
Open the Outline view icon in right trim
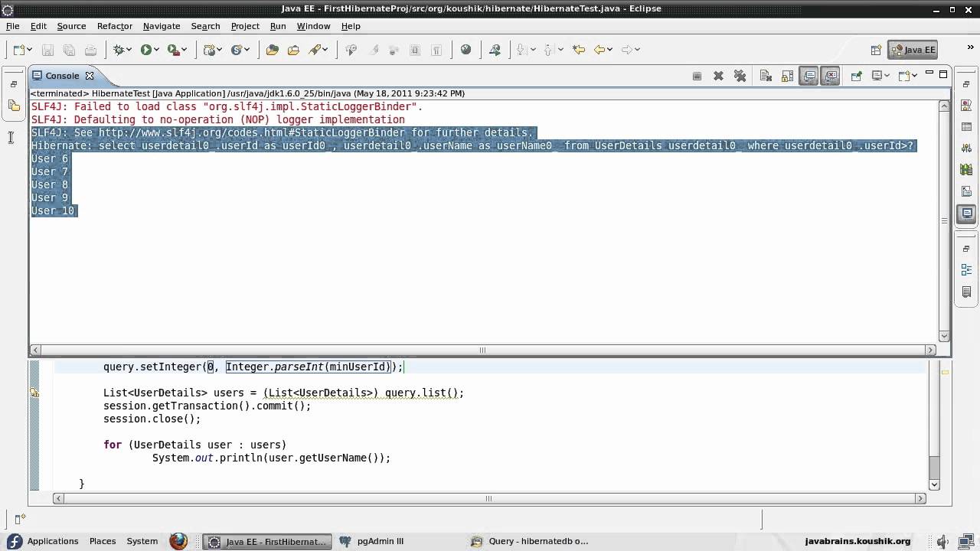[966, 270]
